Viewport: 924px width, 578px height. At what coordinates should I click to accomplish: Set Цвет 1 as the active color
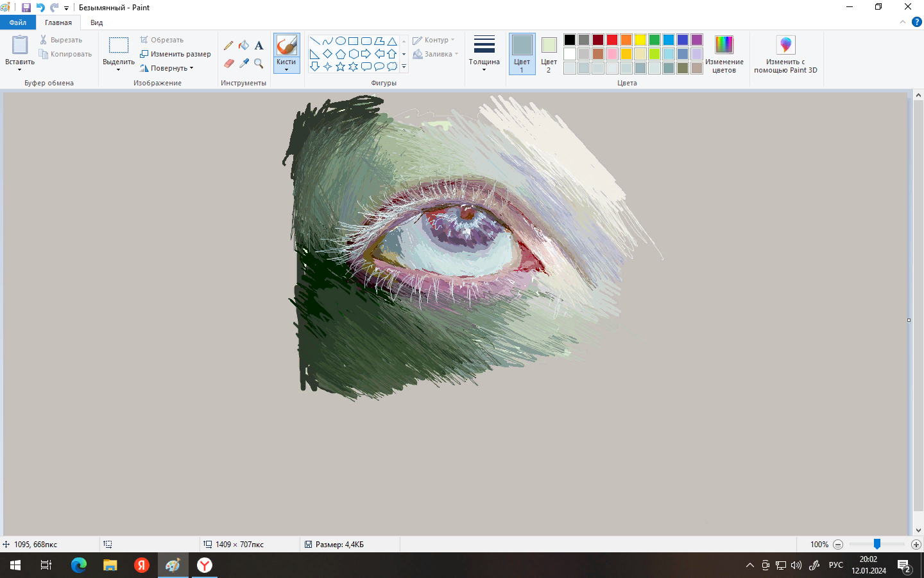point(522,54)
